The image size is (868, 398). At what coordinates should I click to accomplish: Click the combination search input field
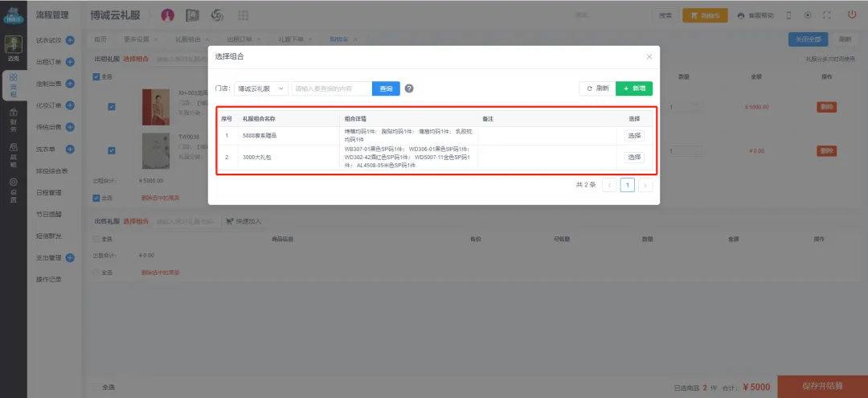(x=331, y=88)
